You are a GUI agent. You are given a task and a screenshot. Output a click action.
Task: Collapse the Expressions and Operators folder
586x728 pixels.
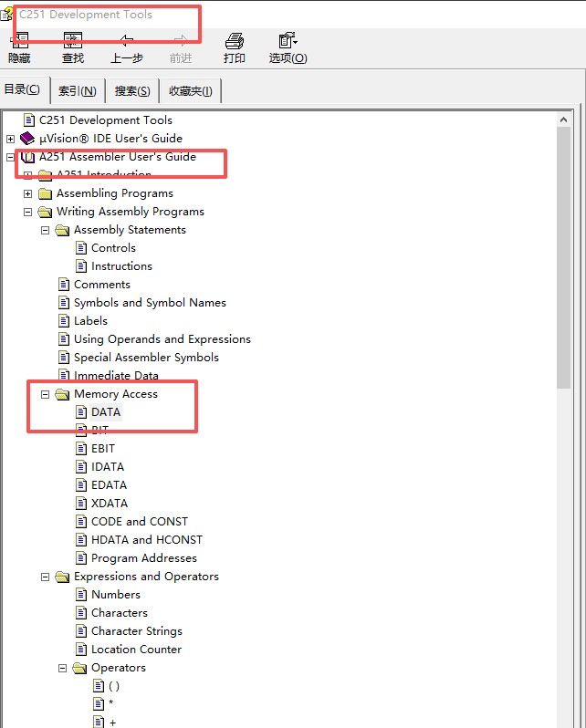click(x=45, y=577)
